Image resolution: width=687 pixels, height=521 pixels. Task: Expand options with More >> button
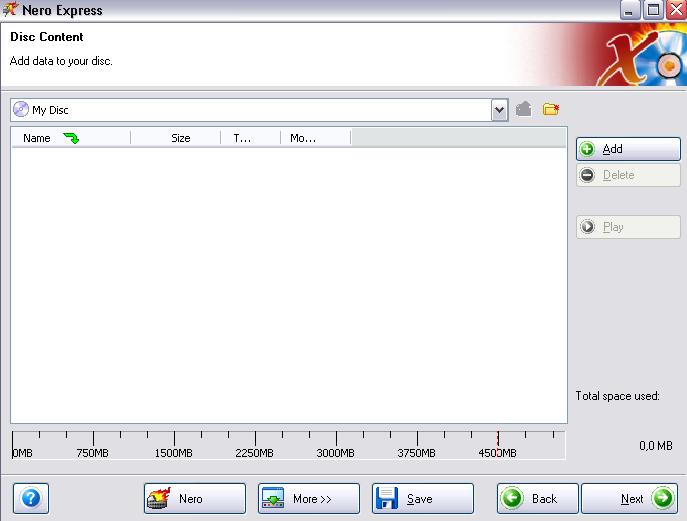click(309, 498)
